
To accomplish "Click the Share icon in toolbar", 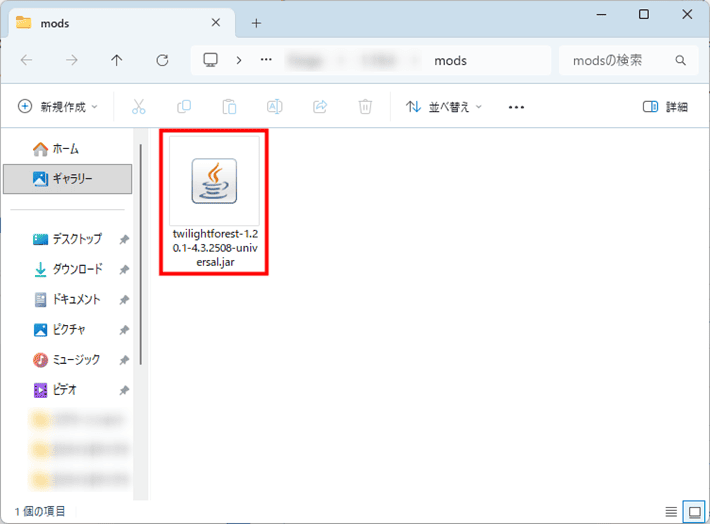I will [x=320, y=107].
